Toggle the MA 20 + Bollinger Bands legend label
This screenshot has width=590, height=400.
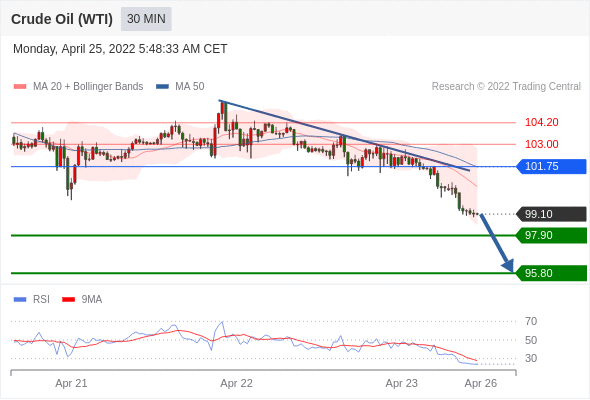[x=88, y=87]
